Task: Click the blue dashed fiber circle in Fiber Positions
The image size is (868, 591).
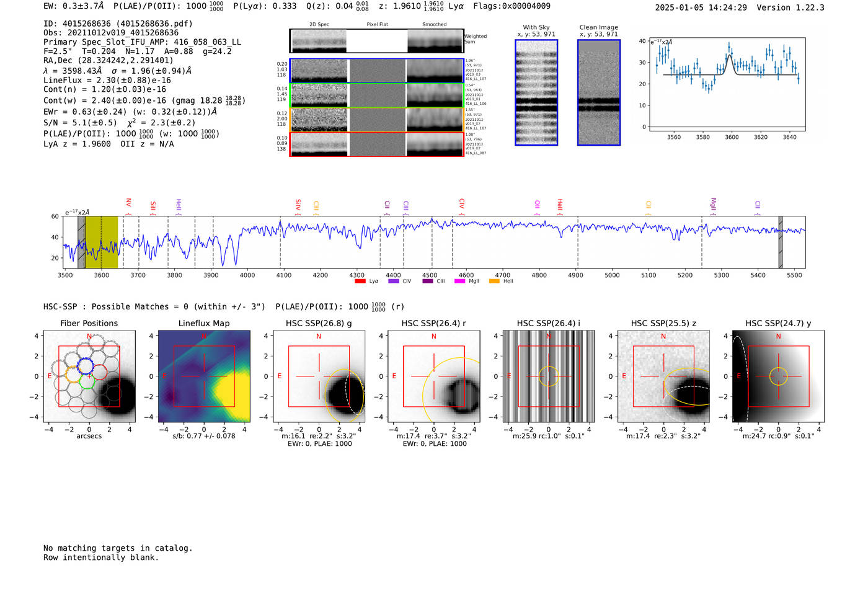Action: coord(85,366)
